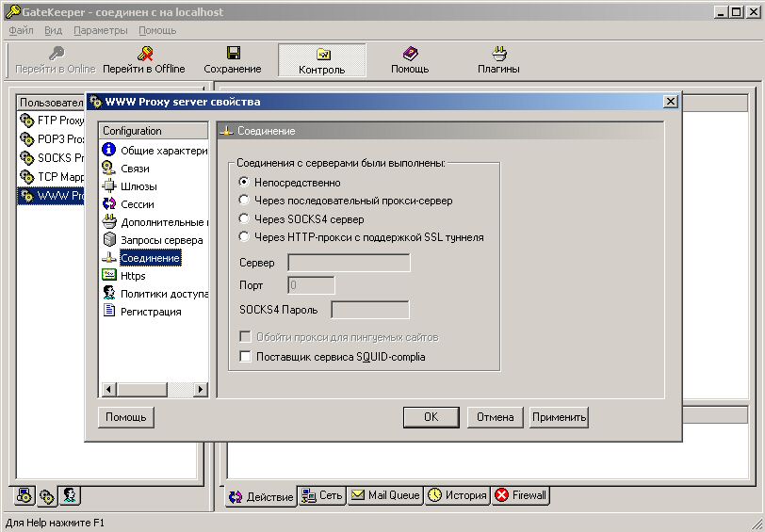Click the Порт input field

[311, 285]
